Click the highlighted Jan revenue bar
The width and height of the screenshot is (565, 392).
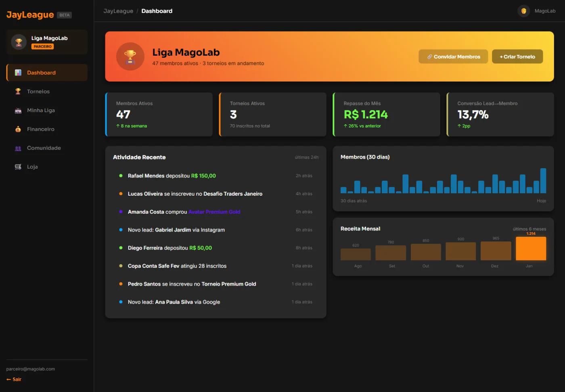(x=531, y=248)
